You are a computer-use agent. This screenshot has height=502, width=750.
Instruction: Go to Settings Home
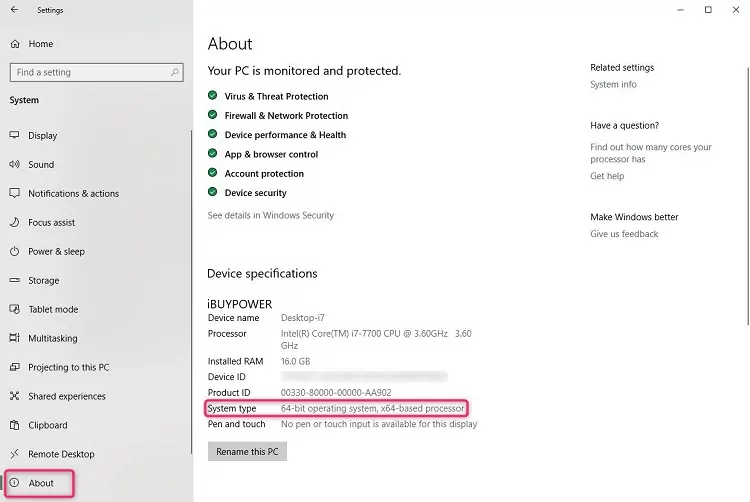tap(41, 44)
